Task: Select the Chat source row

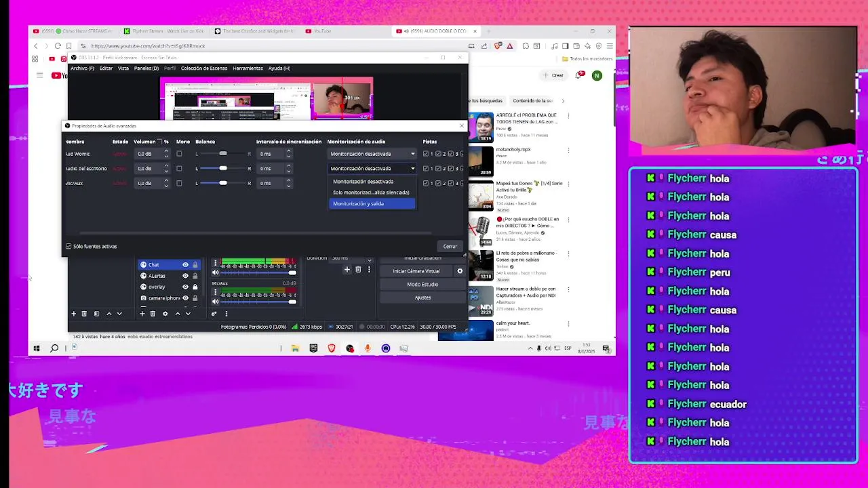Action: pyautogui.click(x=169, y=264)
